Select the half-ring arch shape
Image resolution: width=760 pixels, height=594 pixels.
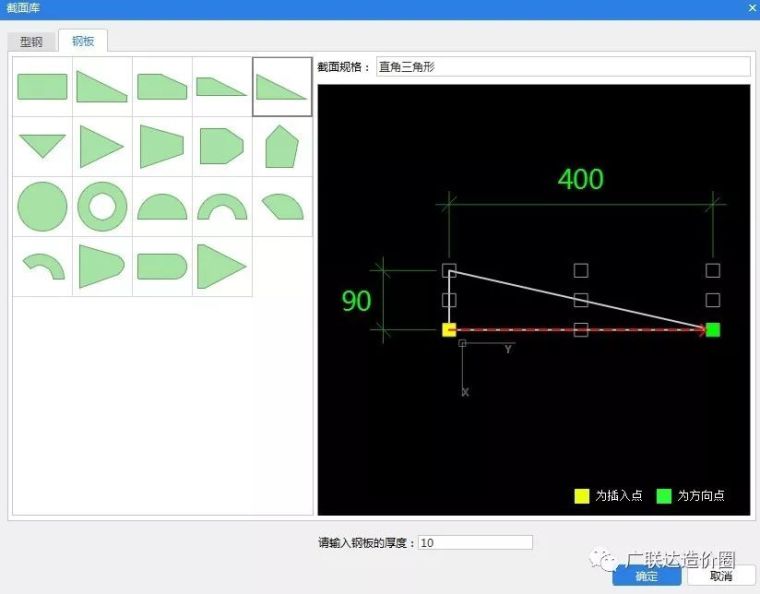[222, 207]
